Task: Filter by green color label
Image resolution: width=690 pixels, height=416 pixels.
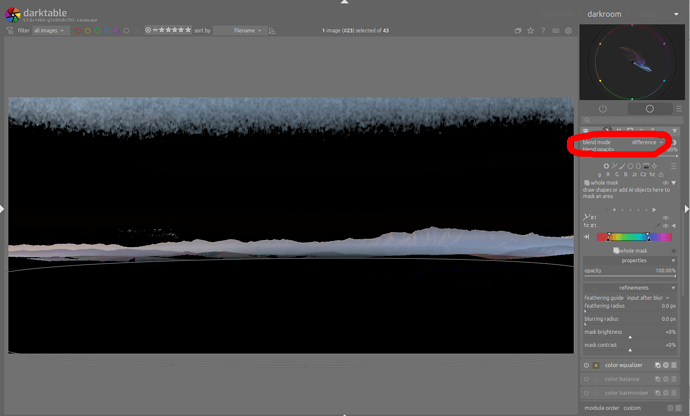Action: coord(97,31)
